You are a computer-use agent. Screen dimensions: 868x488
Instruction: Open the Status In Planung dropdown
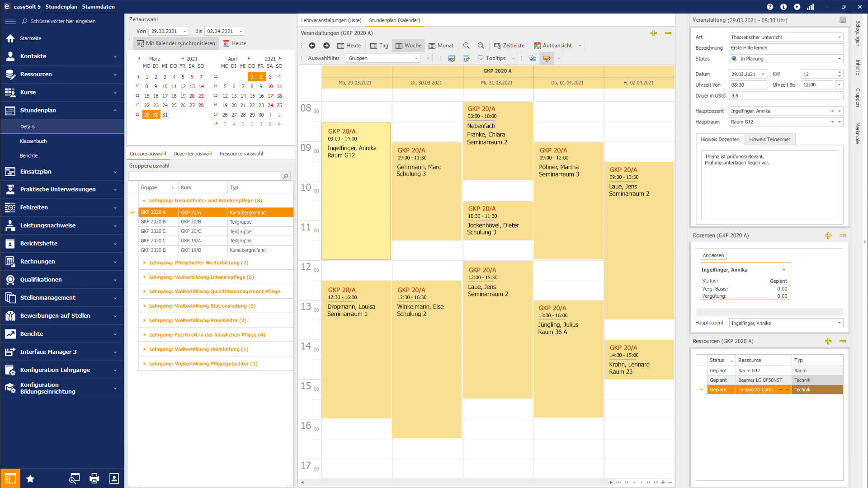pos(840,59)
